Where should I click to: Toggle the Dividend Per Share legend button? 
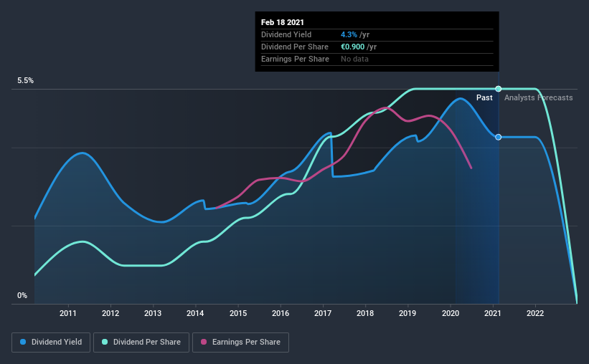point(141,343)
